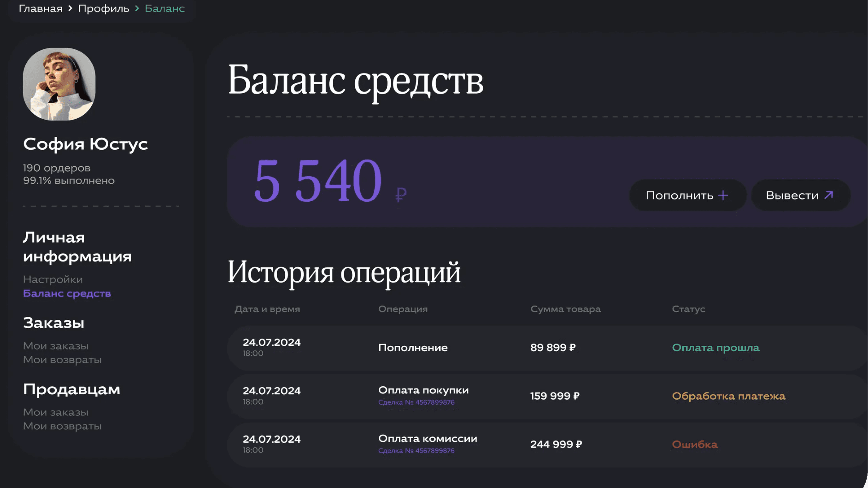Click the arrow icon on Вывести button
The height and width of the screenshot is (488, 868).
829,195
